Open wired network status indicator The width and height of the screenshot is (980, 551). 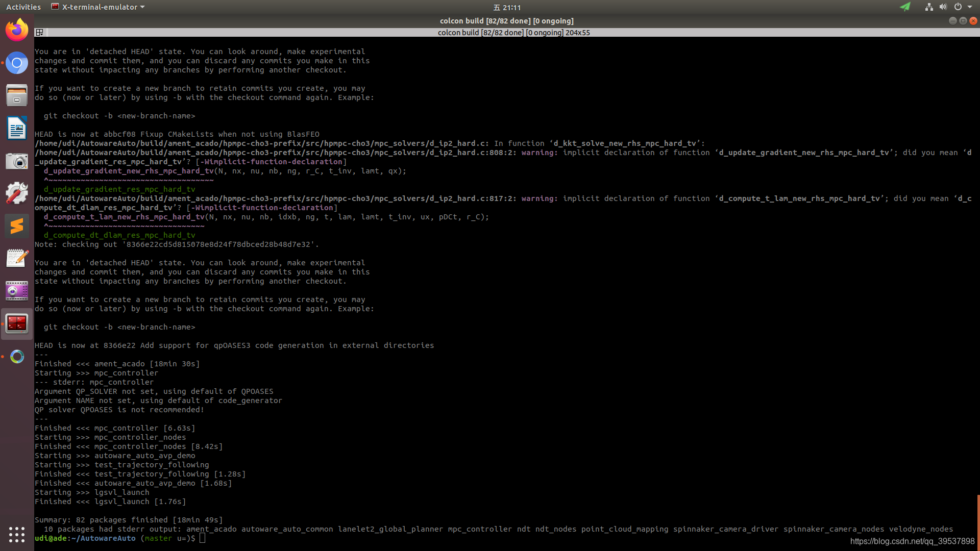(929, 7)
